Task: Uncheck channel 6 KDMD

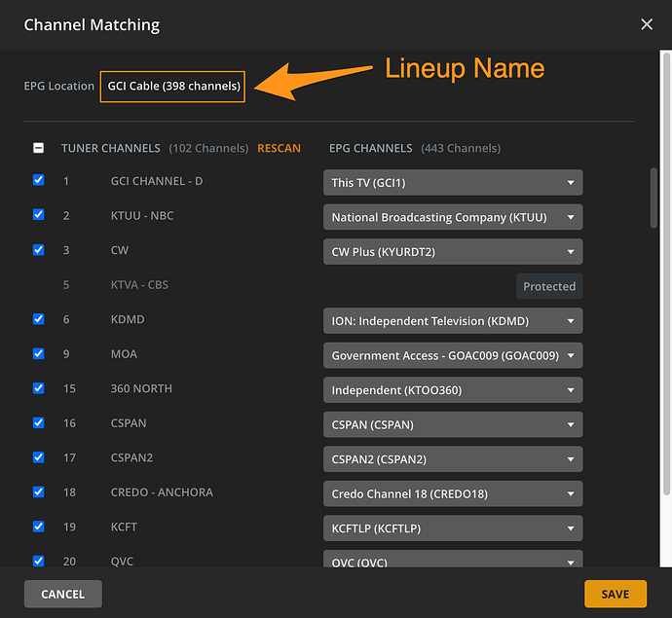Action: tap(39, 319)
